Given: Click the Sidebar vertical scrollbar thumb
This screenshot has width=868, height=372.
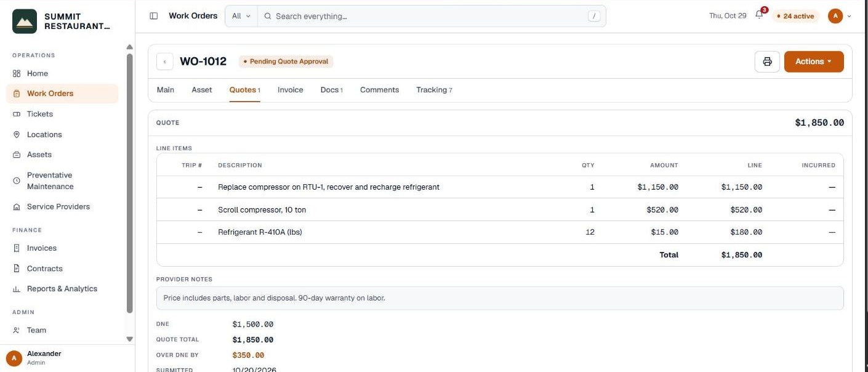Looking at the screenshot, I should 129,183.
